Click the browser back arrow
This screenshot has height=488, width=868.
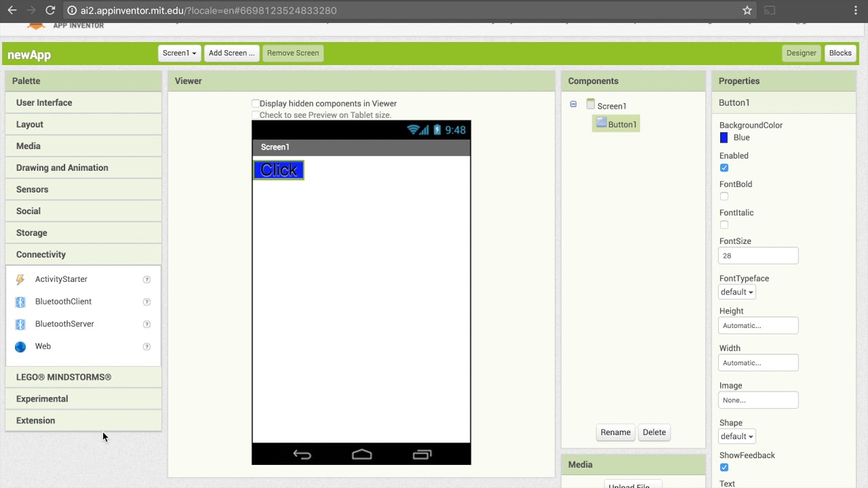(x=12, y=10)
